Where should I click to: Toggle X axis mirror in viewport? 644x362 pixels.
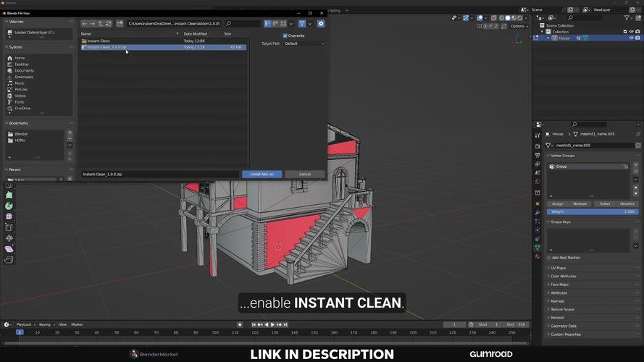click(x=485, y=26)
